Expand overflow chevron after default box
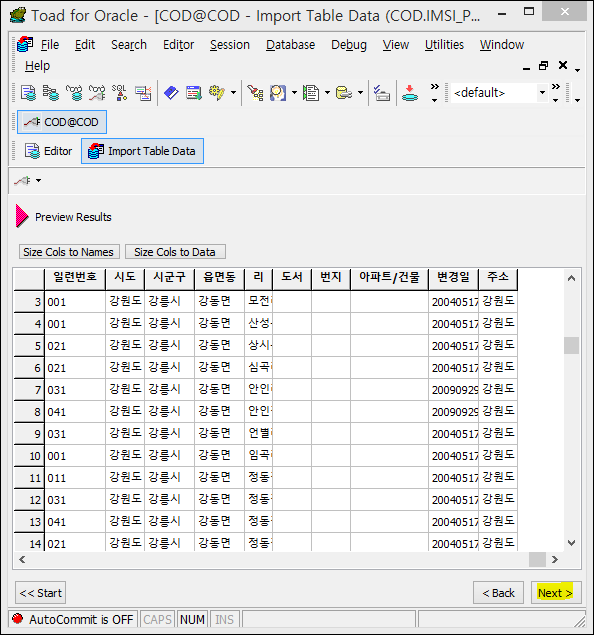Image resolution: width=594 pixels, height=635 pixels. pyautogui.click(x=556, y=92)
